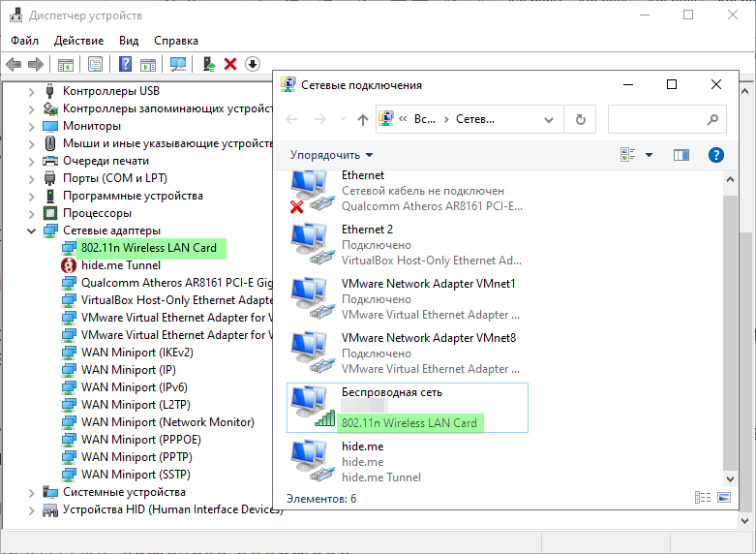Select WAN Miniport (L2TP) in tree

[x=136, y=405]
